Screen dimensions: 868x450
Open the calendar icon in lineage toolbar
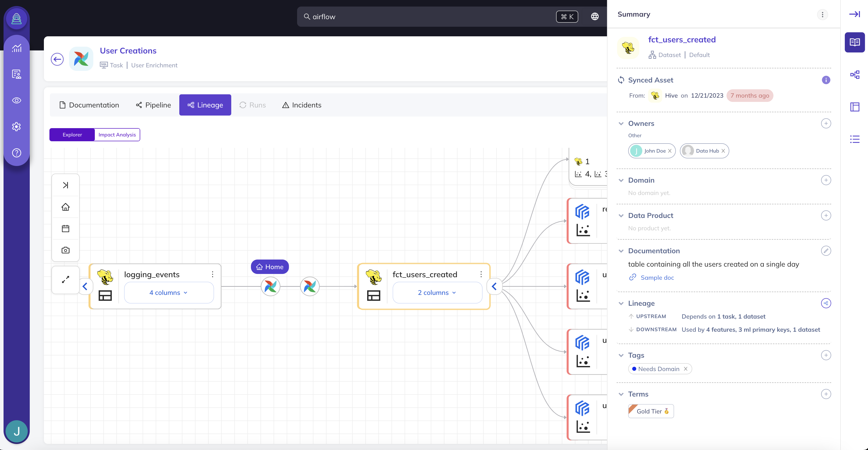[65, 229]
